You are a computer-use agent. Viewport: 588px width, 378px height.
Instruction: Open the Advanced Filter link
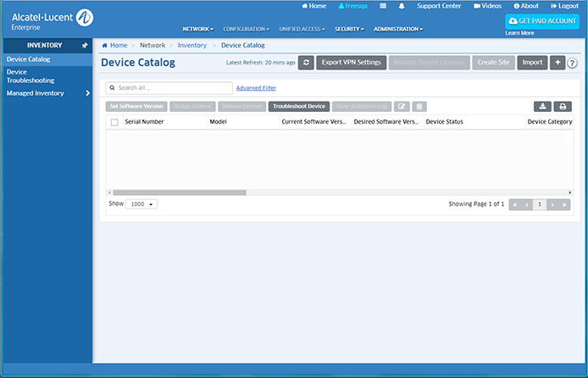tap(256, 87)
